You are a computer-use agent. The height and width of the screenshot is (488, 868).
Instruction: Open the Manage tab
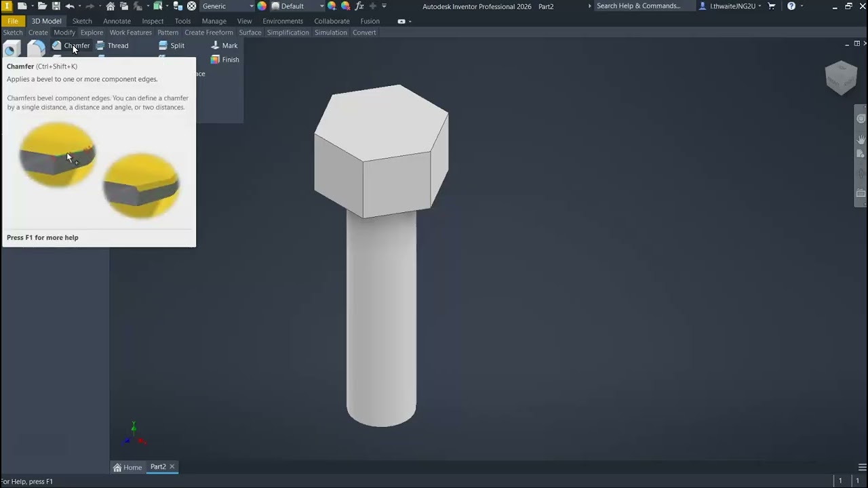pyautogui.click(x=214, y=21)
